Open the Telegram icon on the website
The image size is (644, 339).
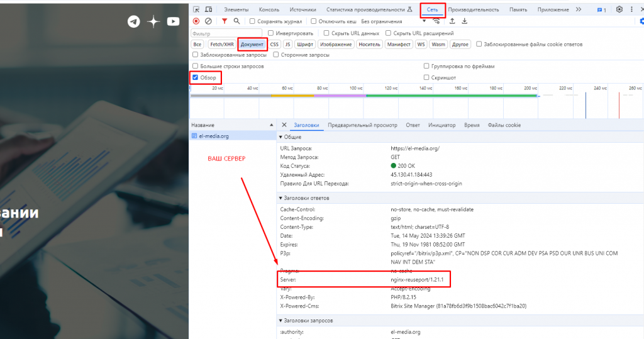pyautogui.click(x=133, y=21)
